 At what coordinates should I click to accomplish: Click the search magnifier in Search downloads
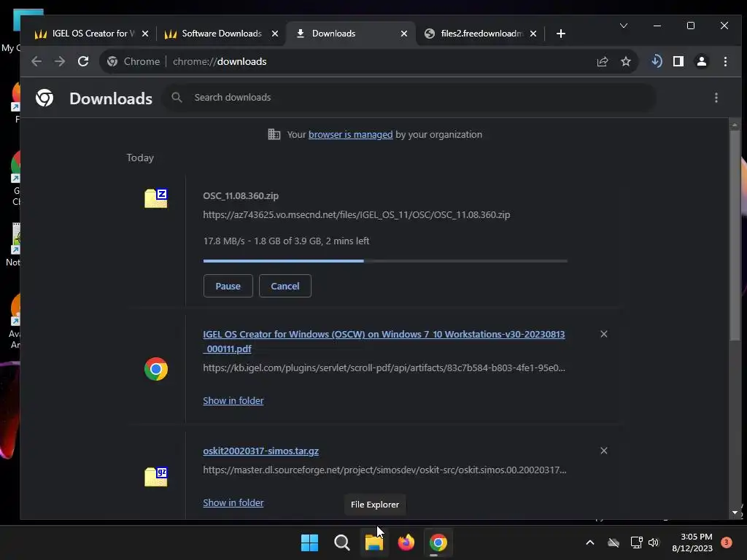point(177,97)
